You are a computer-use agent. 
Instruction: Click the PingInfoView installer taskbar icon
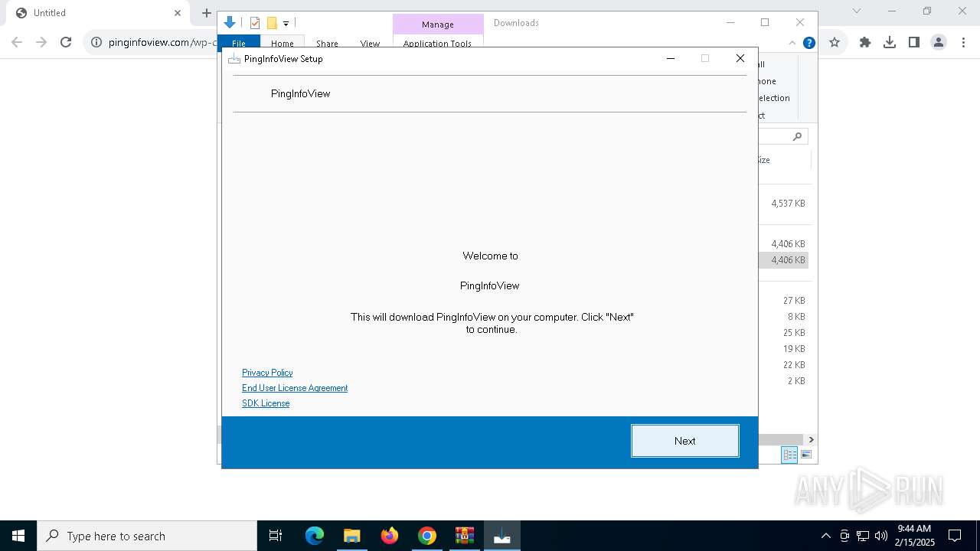(502, 536)
